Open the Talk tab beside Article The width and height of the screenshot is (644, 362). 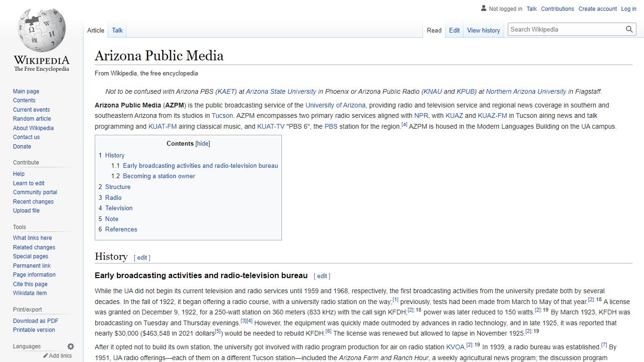[117, 30]
